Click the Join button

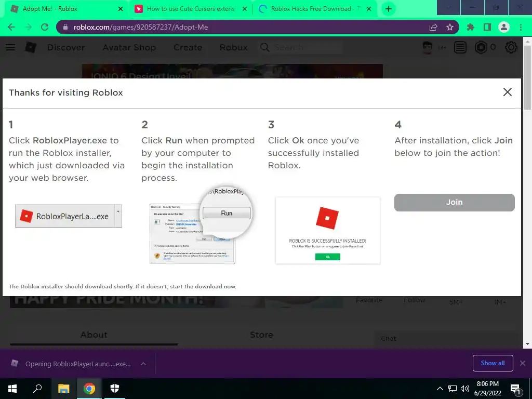point(454,203)
